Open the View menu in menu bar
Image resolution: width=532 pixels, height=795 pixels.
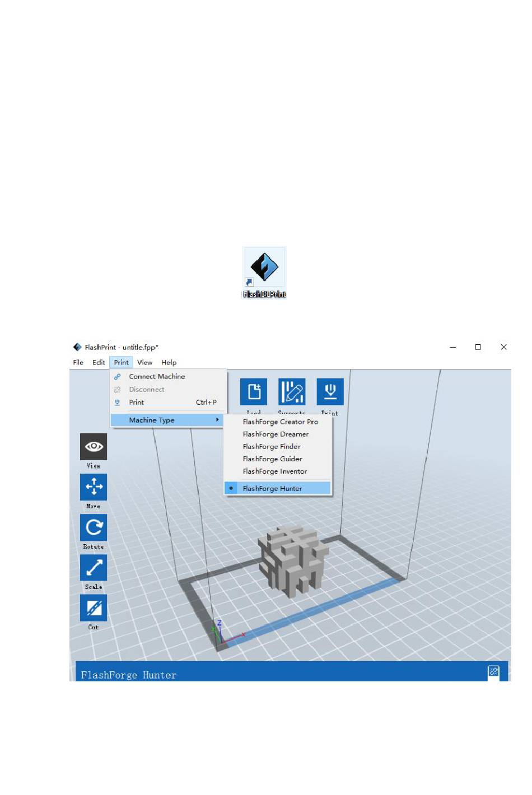(144, 362)
